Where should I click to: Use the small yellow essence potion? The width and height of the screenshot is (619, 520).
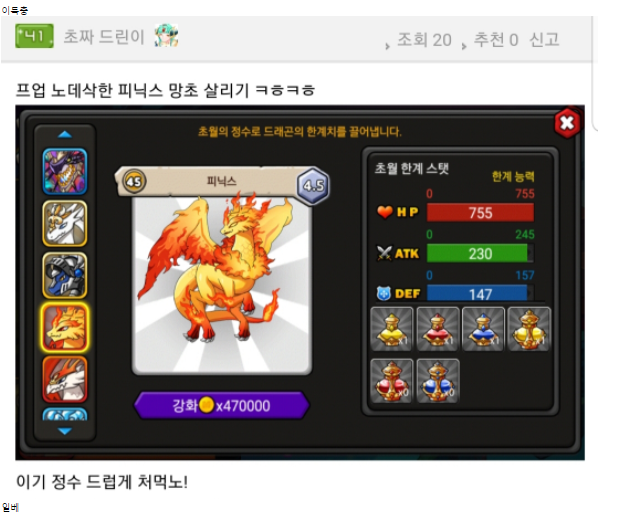[392, 329]
